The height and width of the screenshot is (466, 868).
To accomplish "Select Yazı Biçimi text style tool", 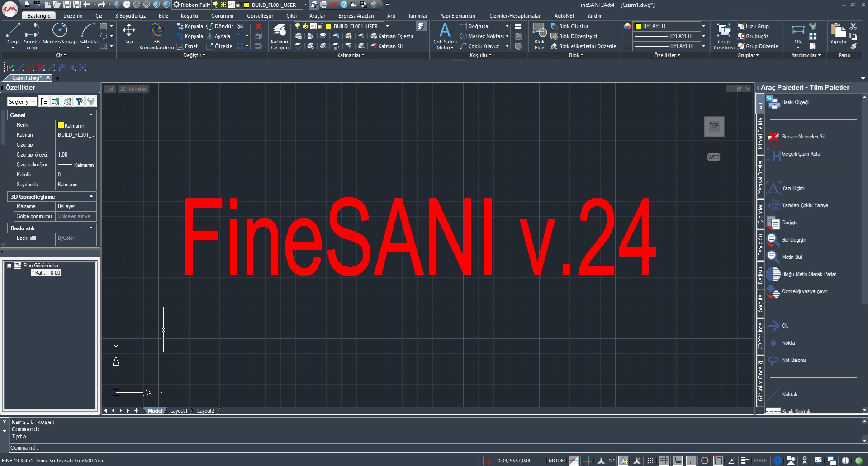I will (x=786, y=188).
